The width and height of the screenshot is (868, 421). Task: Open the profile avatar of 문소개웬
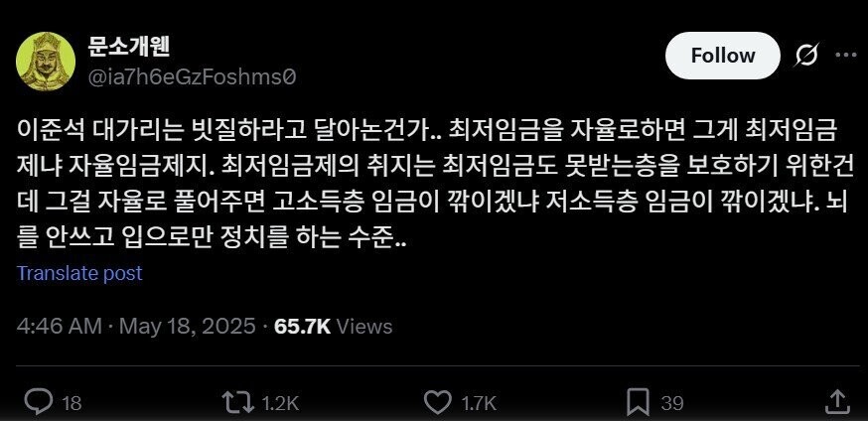coord(46,61)
